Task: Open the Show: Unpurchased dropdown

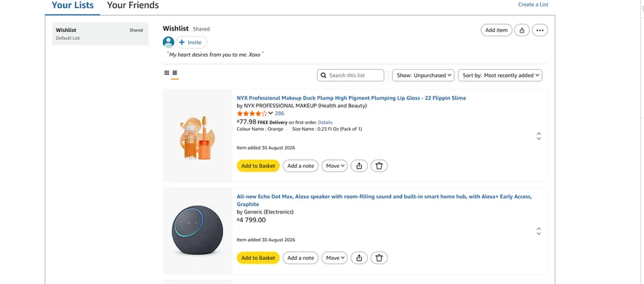Action: click(423, 76)
